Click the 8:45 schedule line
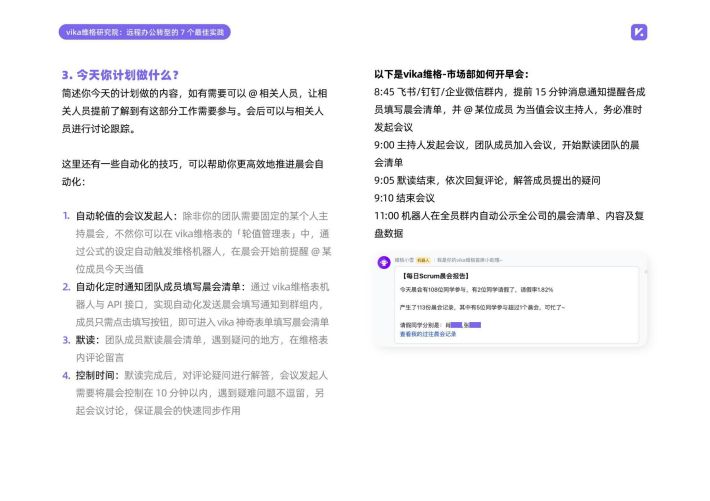710x501 pixels. point(509,110)
